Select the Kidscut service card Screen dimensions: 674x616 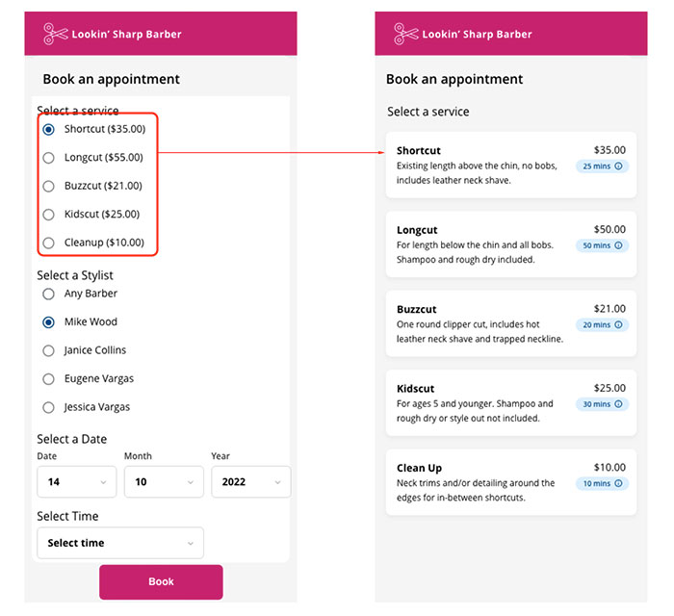[511, 403]
